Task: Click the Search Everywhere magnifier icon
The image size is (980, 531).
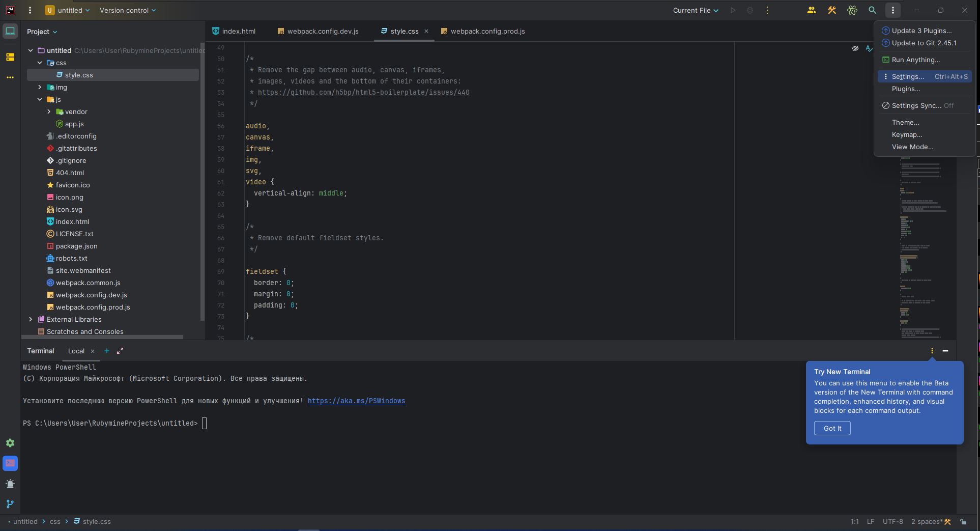Action: click(x=872, y=10)
